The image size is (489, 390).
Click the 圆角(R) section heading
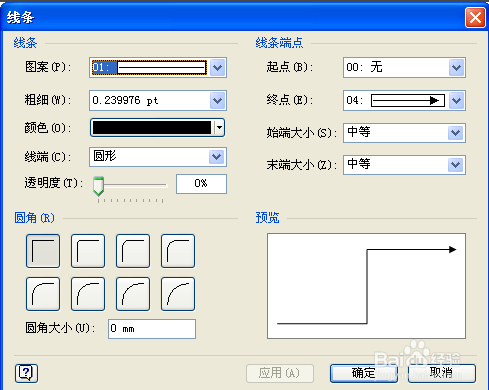point(34,218)
